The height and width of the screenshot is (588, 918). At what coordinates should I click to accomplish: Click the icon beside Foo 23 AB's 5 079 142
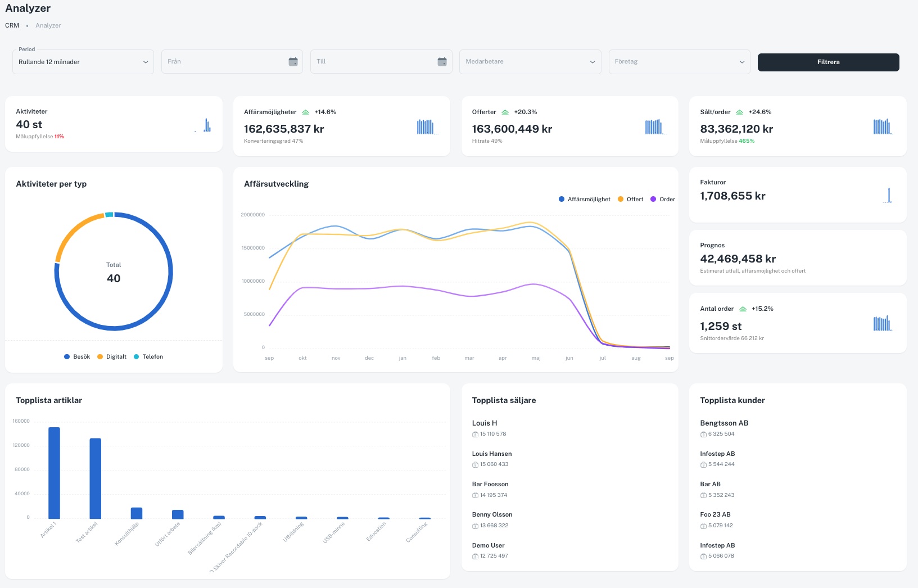(x=703, y=526)
